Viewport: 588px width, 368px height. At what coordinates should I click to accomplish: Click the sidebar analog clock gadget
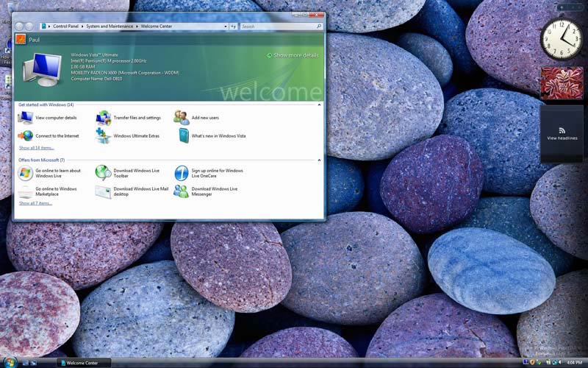tap(562, 39)
